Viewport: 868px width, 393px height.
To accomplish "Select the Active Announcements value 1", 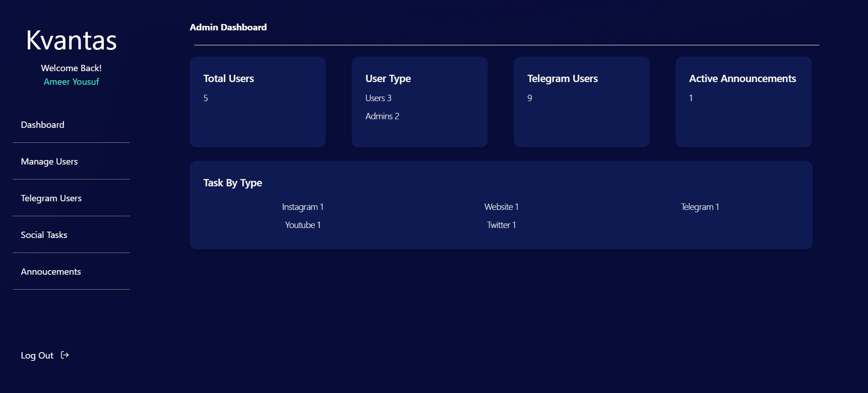I will coord(691,98).
